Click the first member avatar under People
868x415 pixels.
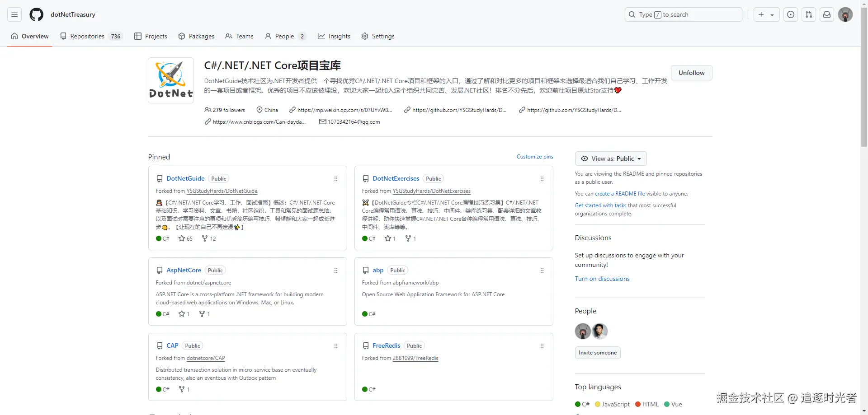click(583, 331)
